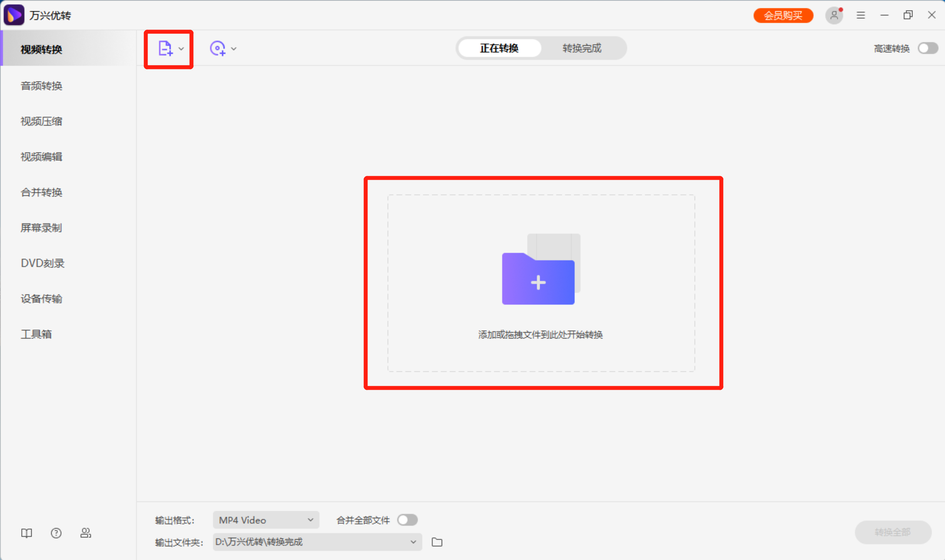The width and height of the screenshot is (945, 560).
Task: Expand the load DVD dropdown arrow
Action: pyautogui.click(x=234, y=49)
